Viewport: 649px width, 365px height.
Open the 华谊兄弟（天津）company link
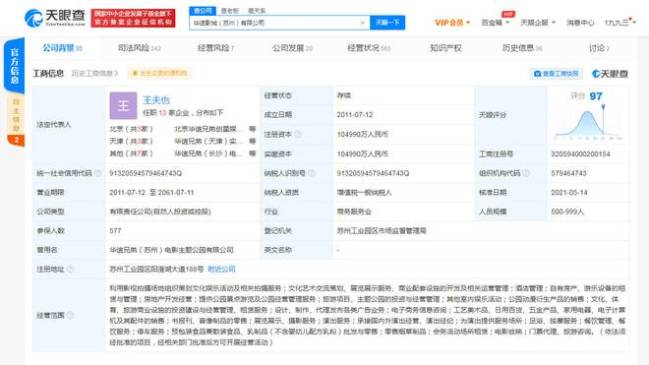point(208,141)
